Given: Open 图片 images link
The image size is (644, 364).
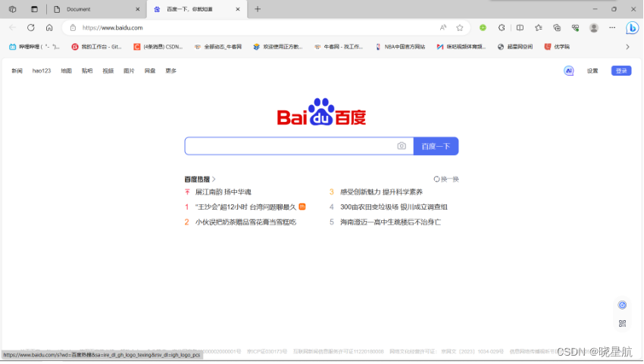Looking at the screenshot, I should tap(129, 70).
